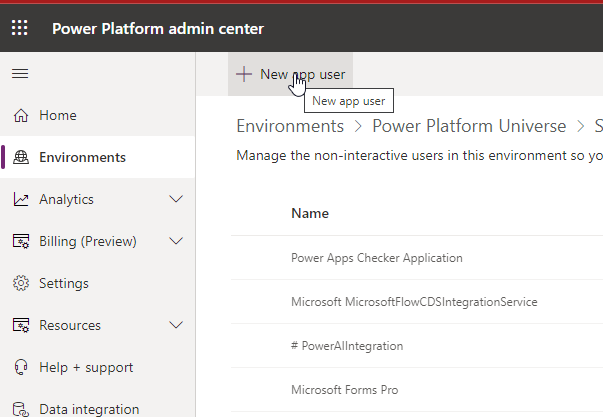Screen dimensions: 603x417
Task: Expand the Billing (Preview) chevron
Action: [x=176, y=241]
